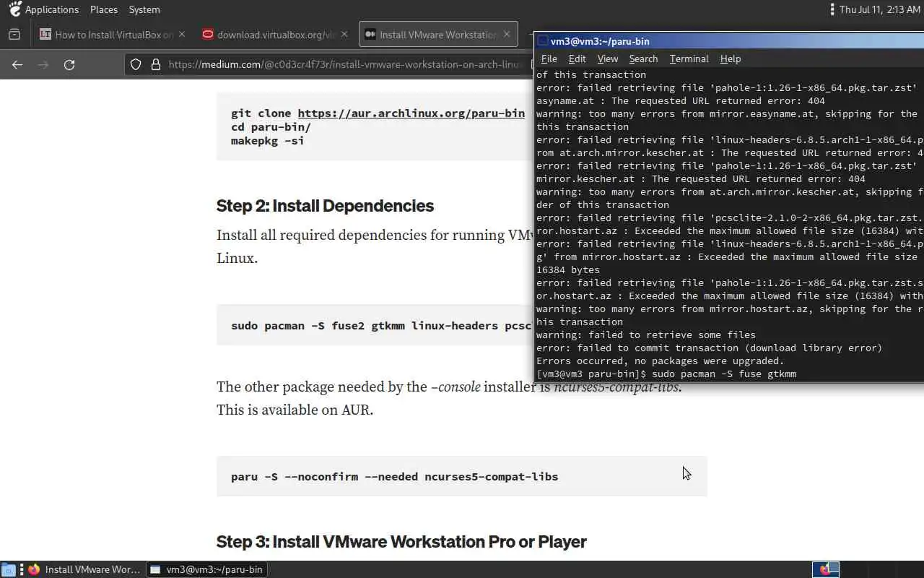Click the 'sudo pacman -S fuse2 gtkmm' code line
Image resolution: width=924 pixels, height=578 pixels.
point(381,325)
